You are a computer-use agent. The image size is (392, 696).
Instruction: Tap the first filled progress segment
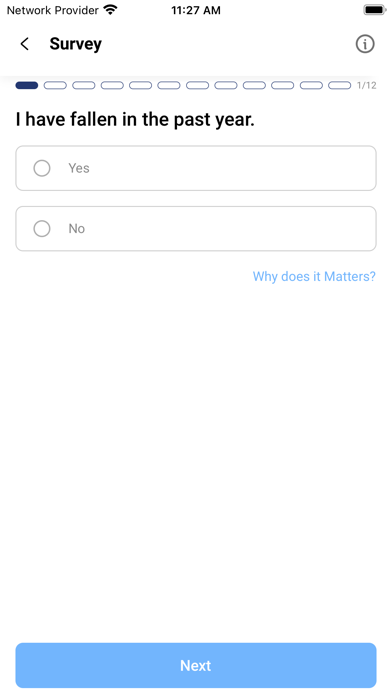pos(27,85)
